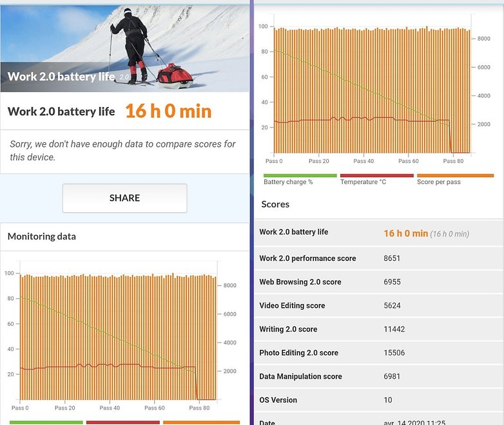Click the Battery charge % green legend bar
The image size is (504, 425).
(x=300, y=176)
